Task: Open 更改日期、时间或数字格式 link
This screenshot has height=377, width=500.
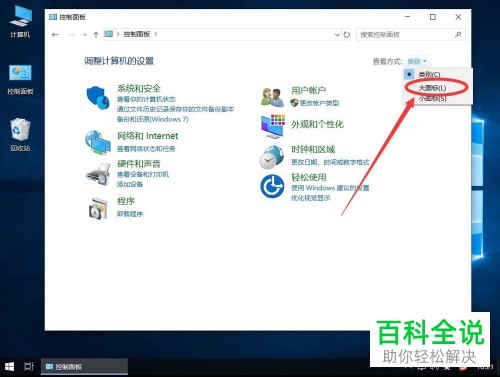Action: [330, 162]
